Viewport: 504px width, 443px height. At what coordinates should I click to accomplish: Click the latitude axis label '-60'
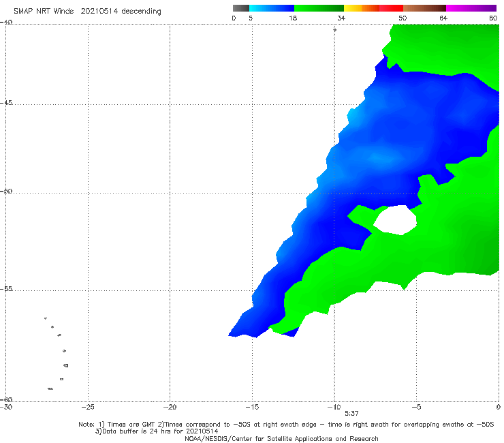[x=6, y=399]
